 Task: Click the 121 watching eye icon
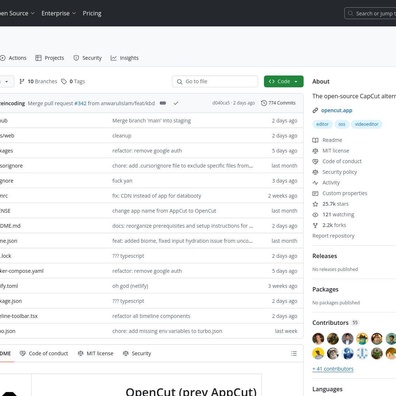[315, 215]
